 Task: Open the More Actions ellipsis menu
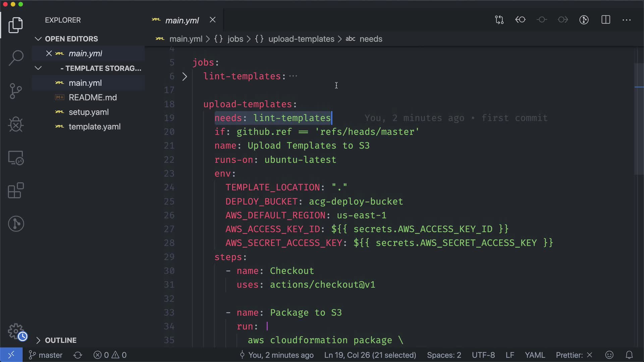pyautogui.click(x=627, y=20)
